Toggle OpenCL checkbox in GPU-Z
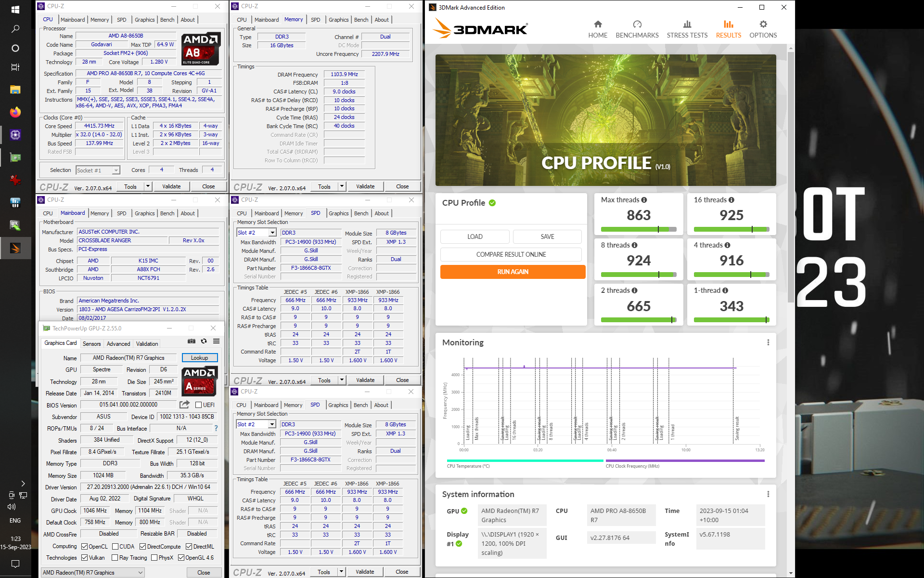 point(85,547)
